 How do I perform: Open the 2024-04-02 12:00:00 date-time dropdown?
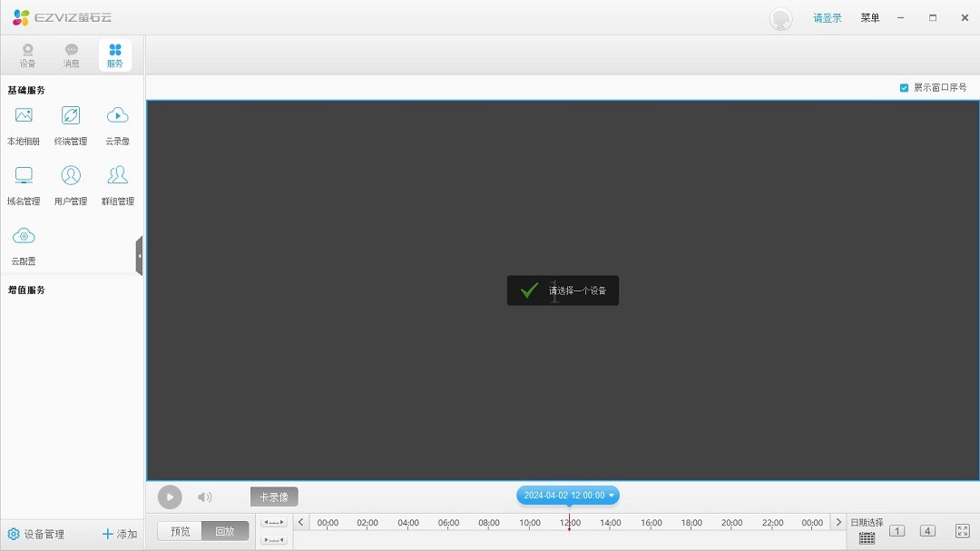pyautogui.click(x=568, y=496)
